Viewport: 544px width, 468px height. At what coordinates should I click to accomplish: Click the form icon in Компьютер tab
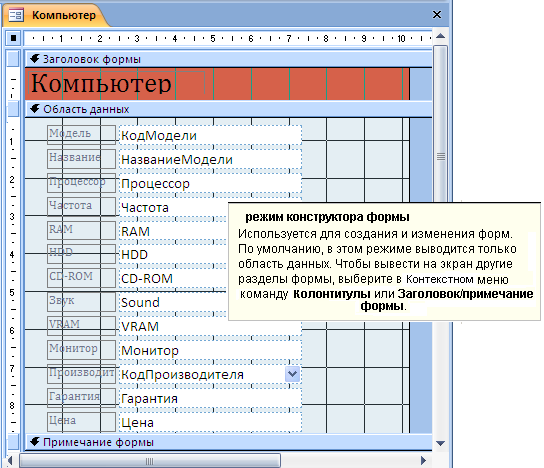tap(16, 15)
